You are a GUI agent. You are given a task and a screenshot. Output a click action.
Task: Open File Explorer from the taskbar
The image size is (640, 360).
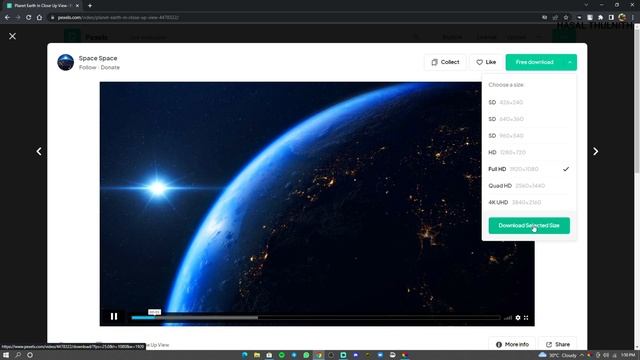pyautogui.click(x=257, y=355)
